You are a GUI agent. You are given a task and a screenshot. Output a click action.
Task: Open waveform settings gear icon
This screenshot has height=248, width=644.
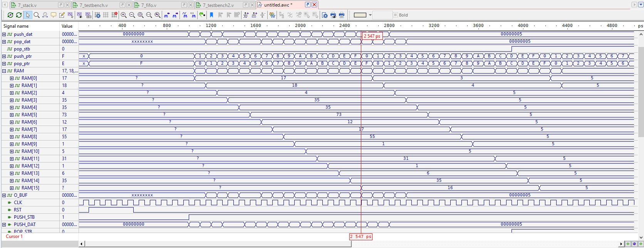tap(97, 15)
